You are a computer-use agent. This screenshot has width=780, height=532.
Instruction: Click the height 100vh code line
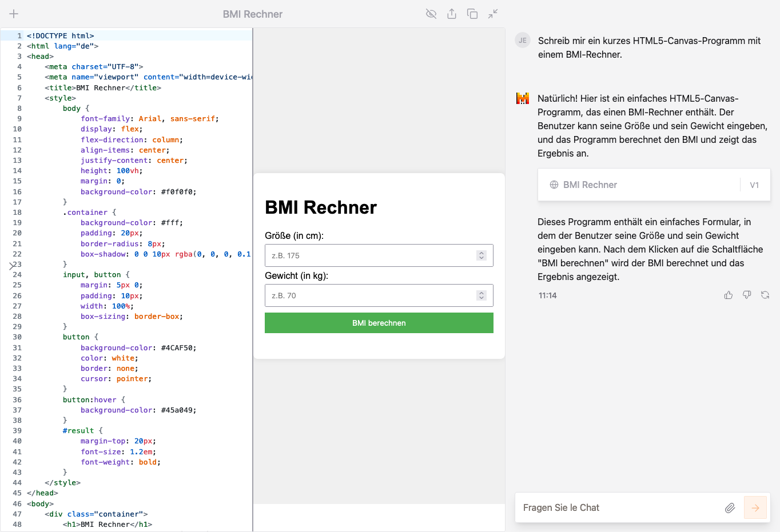[x=112, y=170]
